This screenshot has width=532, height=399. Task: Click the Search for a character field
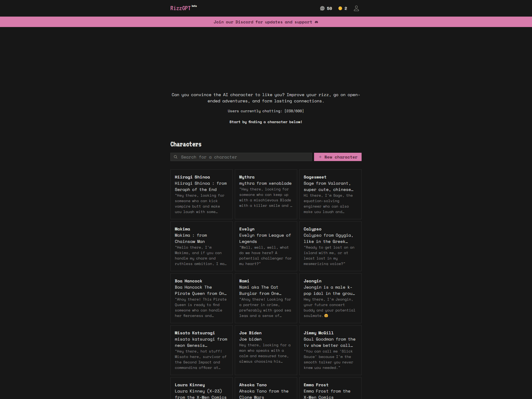[x=241, y=157]
